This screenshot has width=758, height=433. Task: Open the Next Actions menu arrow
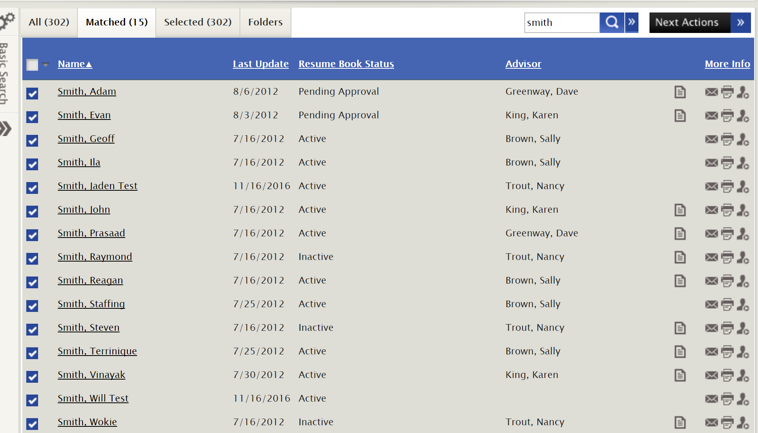click(741, 22)
